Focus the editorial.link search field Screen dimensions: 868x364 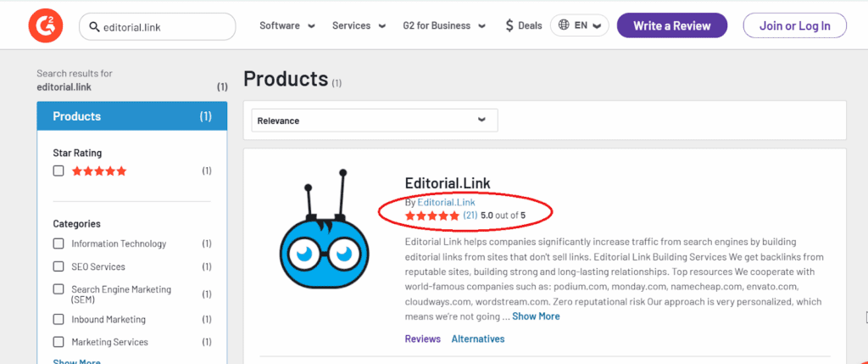pos(157,26)
